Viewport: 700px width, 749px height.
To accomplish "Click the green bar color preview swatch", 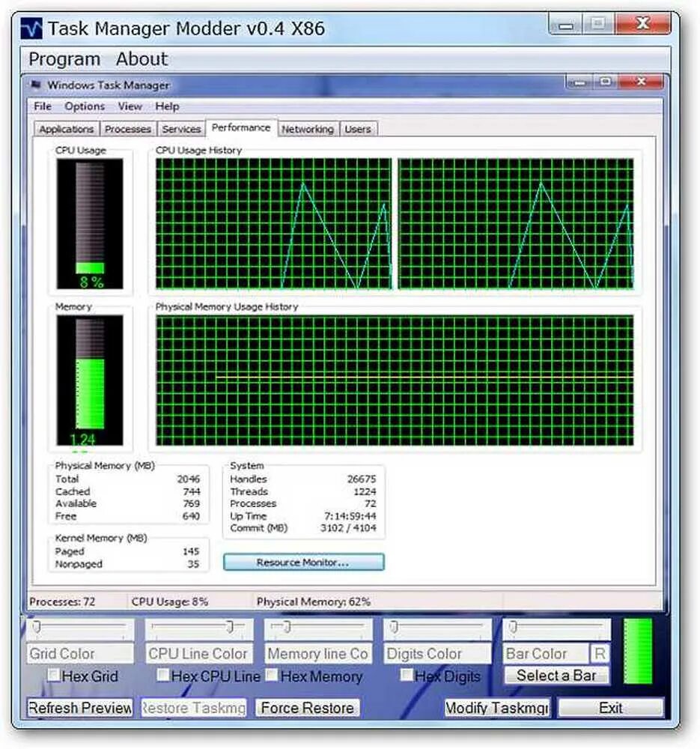I will (638, 651).
